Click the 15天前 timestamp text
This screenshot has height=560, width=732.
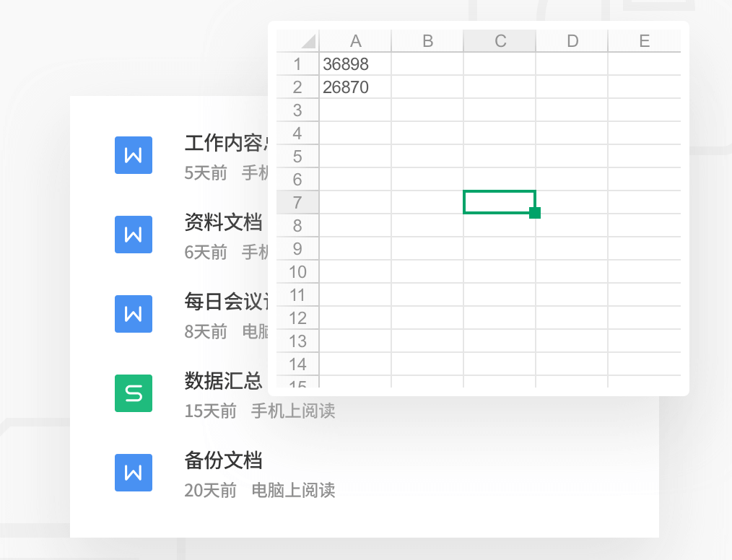pos(211,411)
